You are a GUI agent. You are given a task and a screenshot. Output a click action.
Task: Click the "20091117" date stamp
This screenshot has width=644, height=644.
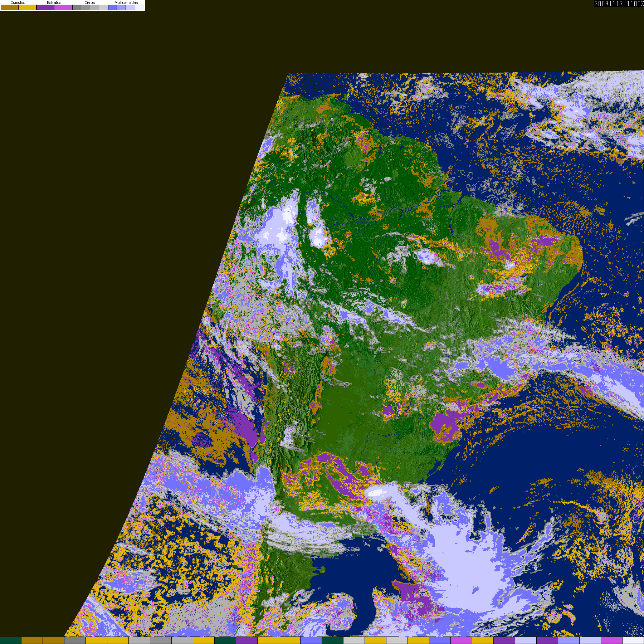click(x=609, y=4)
